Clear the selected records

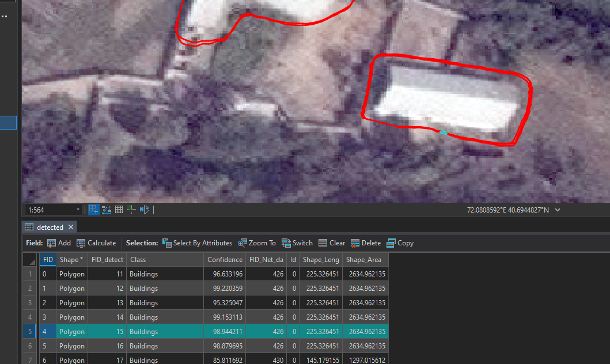tap(332, 242)
